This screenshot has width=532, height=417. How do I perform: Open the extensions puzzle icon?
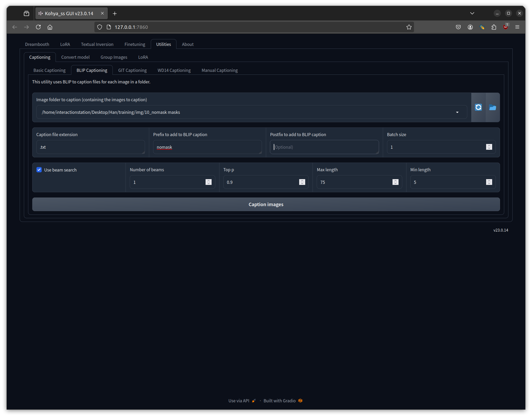494,27
